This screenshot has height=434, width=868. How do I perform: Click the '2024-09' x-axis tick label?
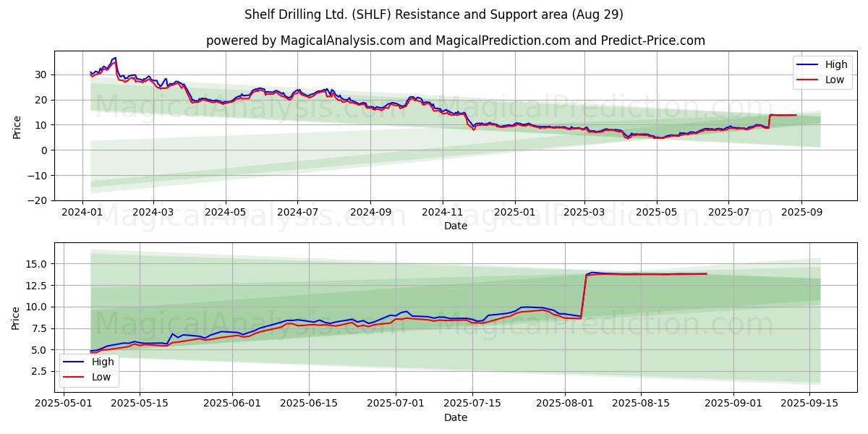tap(371, 212)
